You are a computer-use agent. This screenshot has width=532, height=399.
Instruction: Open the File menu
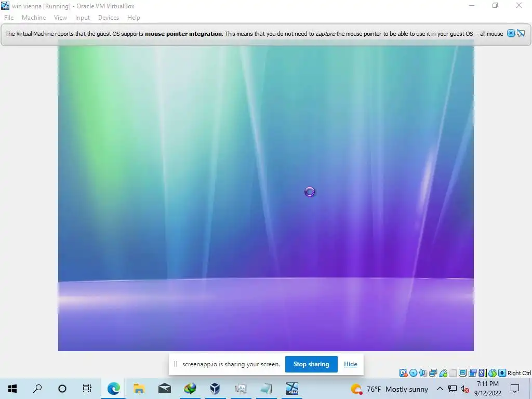click(9, 18)
